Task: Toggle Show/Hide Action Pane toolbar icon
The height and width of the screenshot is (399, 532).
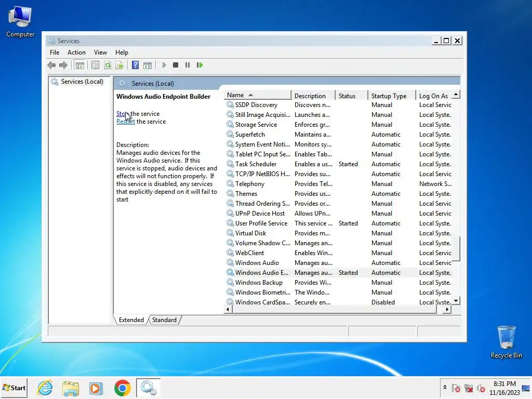Action: tap(148, 65)
